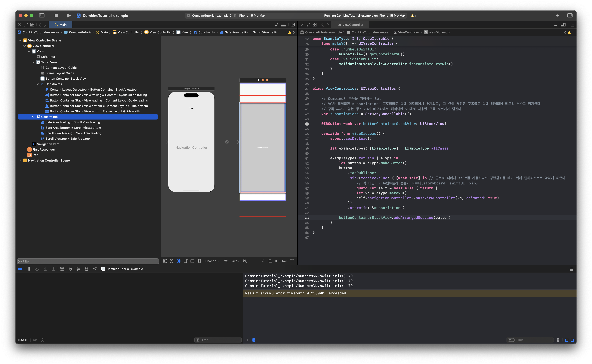Image resolution: width=592 pixels, height=364 pixels.
Task: Click the console metadata toggle icon
Action: [x=254, y=340]
